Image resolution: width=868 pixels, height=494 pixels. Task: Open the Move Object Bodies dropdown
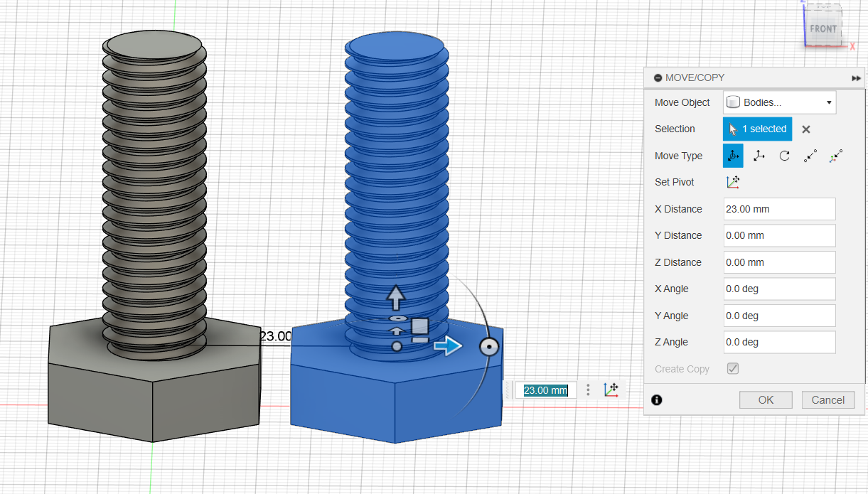tap(780, 102)
